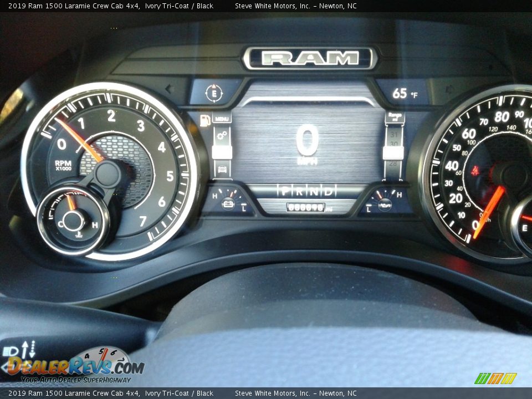Image resolution: width=532 pixels, height=399 pixels.
Task: Click the range scale slider handle
Action: (393, 153)
